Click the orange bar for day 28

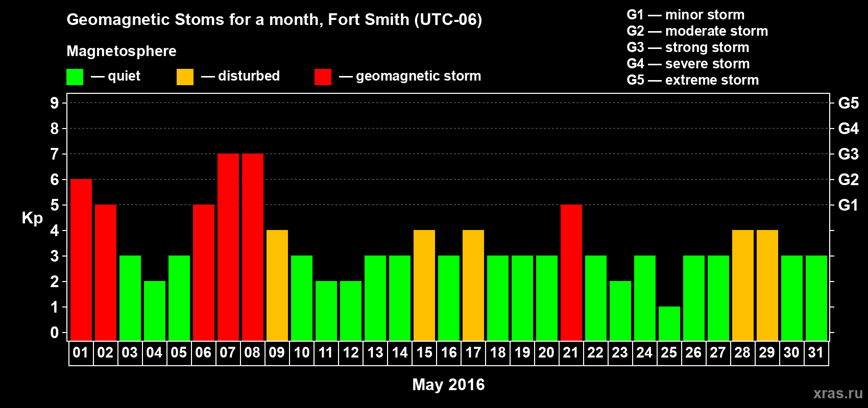(x=743, y=286)
